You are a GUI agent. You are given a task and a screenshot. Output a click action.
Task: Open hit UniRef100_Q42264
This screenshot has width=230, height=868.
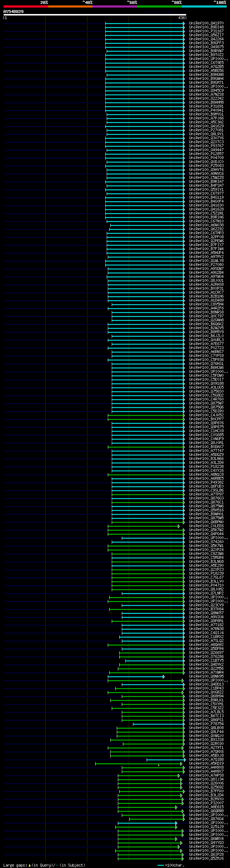(206, 39)
